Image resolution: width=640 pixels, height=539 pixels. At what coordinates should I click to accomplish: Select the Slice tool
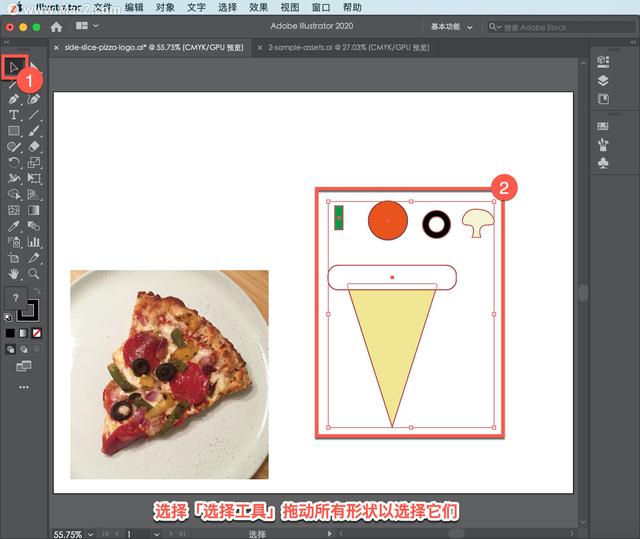(34, 258)
